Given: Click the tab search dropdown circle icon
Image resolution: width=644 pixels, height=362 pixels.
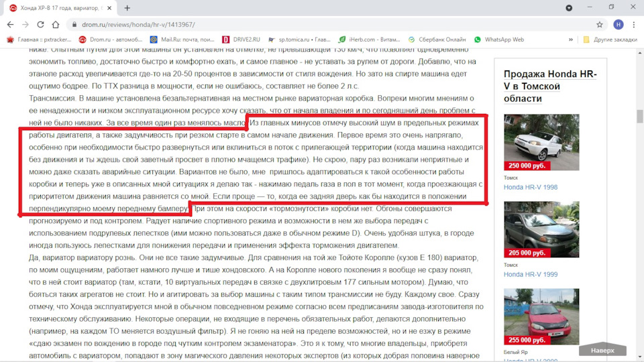Looking at the screenshot, I should coord(569,8).
